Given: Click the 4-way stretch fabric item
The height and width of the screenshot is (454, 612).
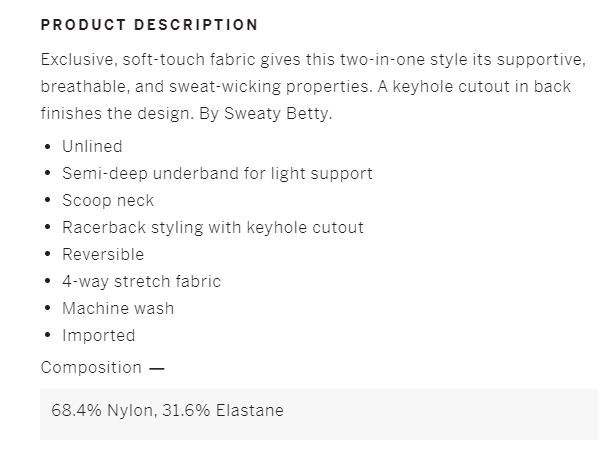Looking at the screenshot, I should pyautogui.click(x=142, y=281).
